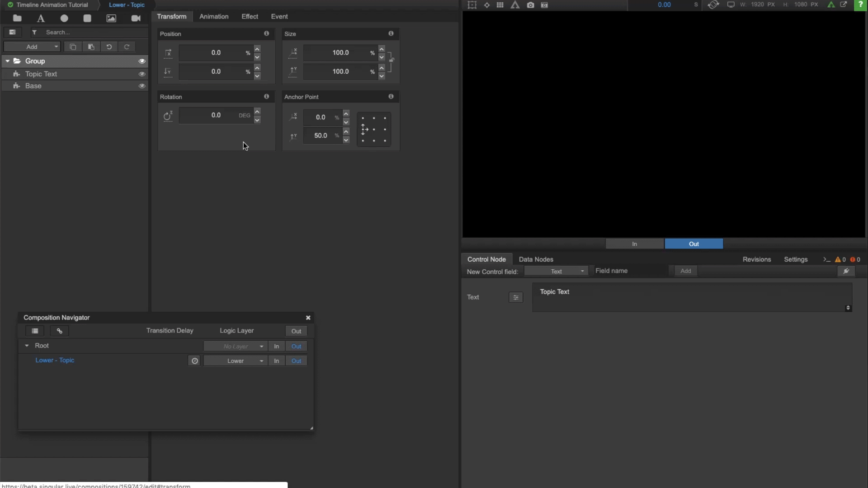
Task: Open Revisions panel
Action: click(x=756, y=259)
